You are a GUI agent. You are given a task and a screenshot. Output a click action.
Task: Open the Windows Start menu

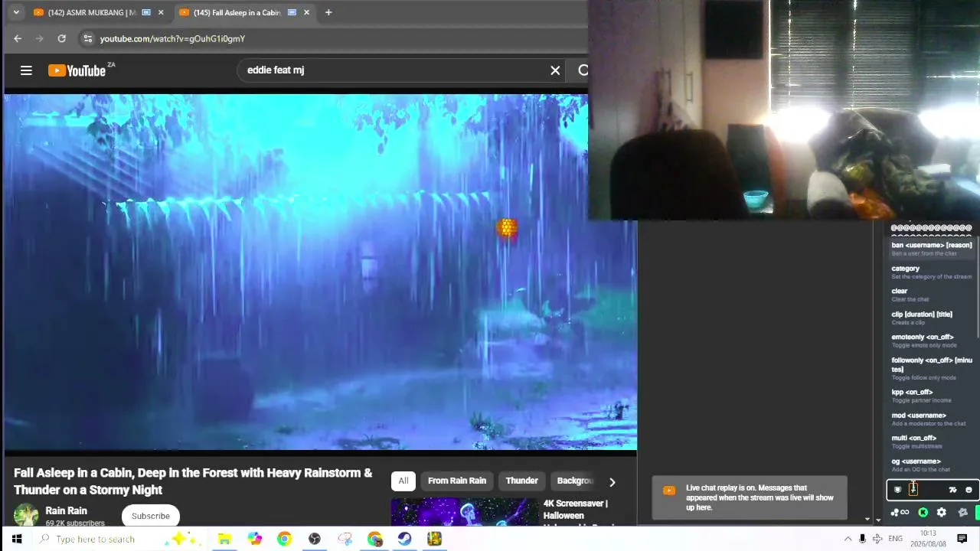(x=16, y=539)
